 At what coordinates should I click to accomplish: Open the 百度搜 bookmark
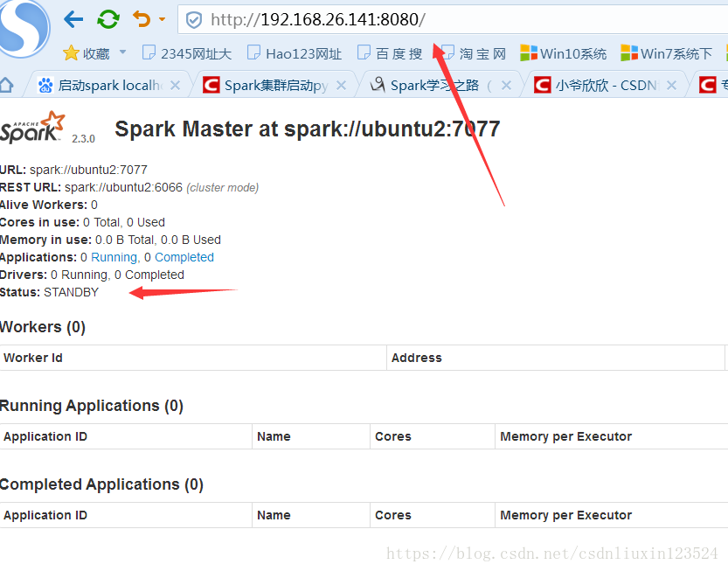pyautogui.click(x=390, y=53)
